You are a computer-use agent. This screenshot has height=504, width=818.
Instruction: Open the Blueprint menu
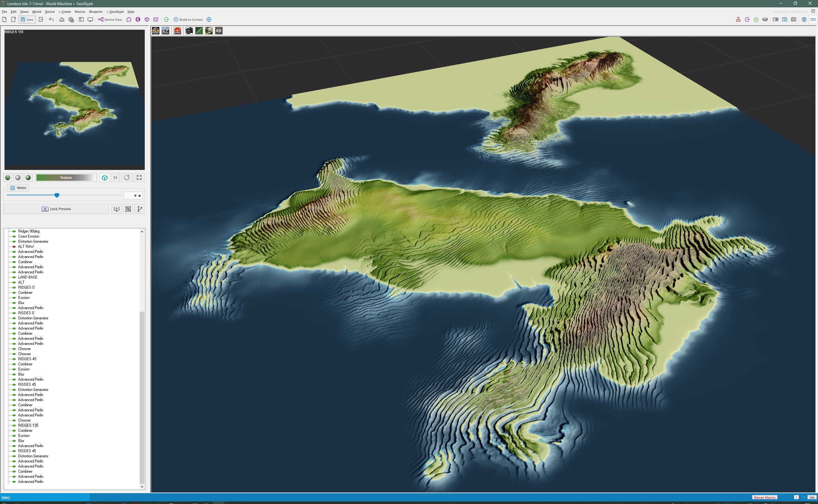tap(96, 12)
